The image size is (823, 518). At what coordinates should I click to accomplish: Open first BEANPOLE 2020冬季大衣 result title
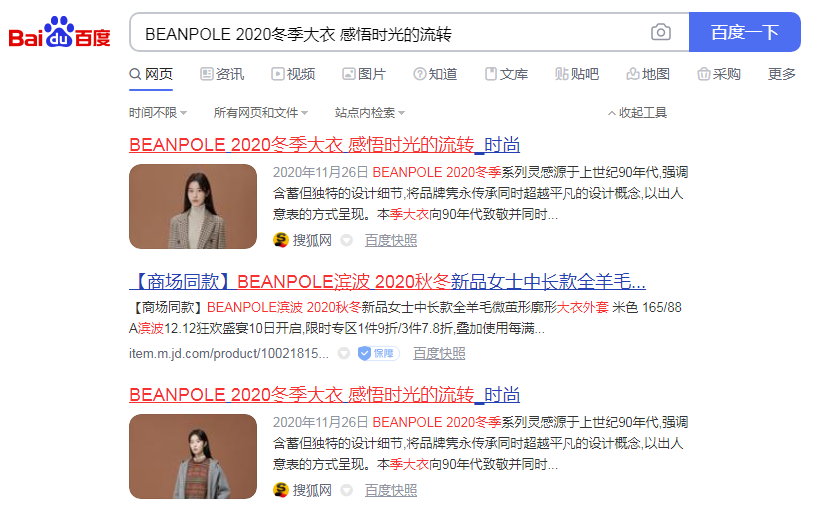324,144
